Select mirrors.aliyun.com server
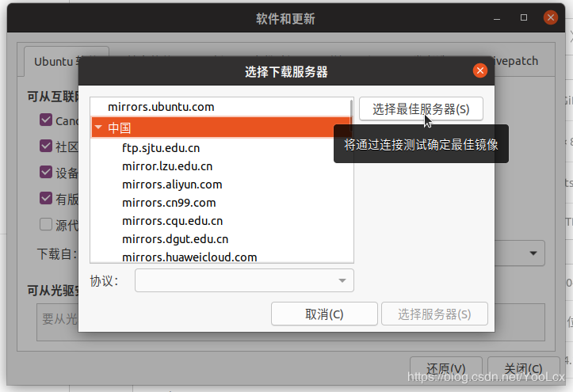 (x=172, y=185)
